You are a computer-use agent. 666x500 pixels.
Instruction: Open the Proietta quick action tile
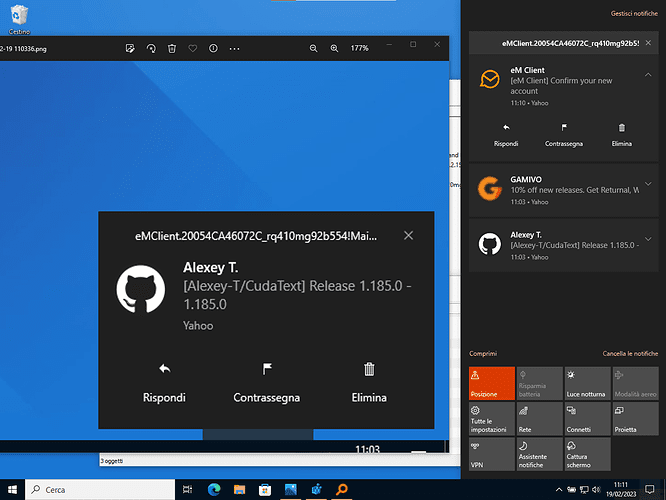(636, 419)
